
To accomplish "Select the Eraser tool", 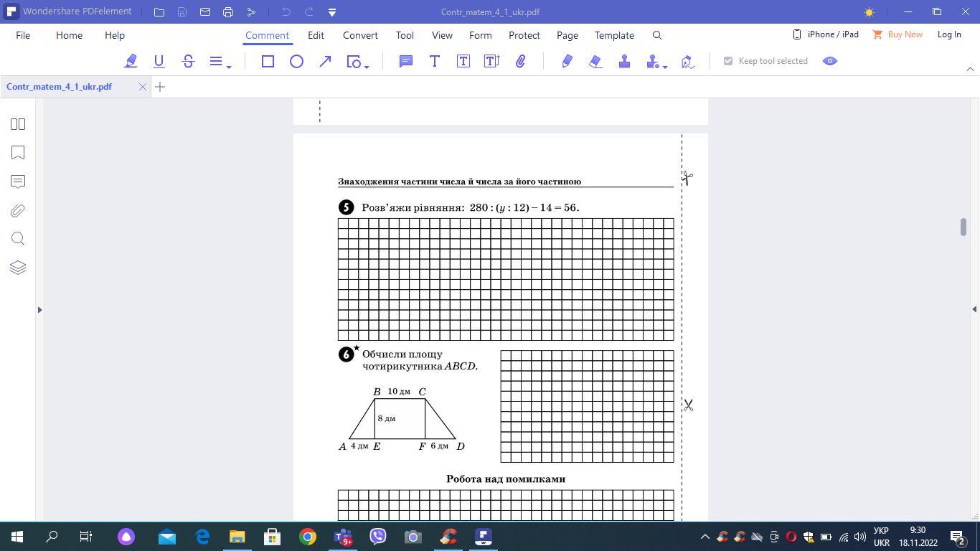I will pos(595,62).
